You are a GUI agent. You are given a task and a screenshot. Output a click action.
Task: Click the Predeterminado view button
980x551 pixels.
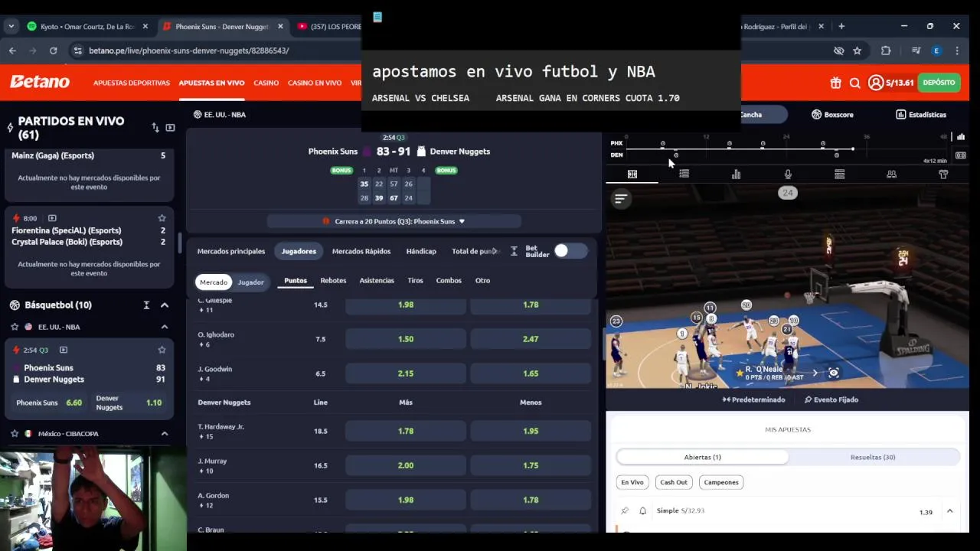click(753, 399)
